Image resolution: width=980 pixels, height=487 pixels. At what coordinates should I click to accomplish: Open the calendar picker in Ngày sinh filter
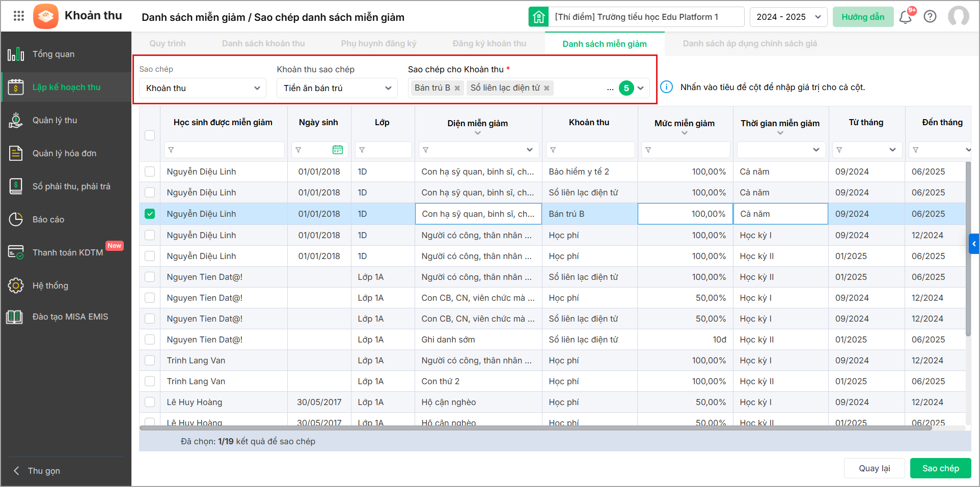[x=337, y=150]
